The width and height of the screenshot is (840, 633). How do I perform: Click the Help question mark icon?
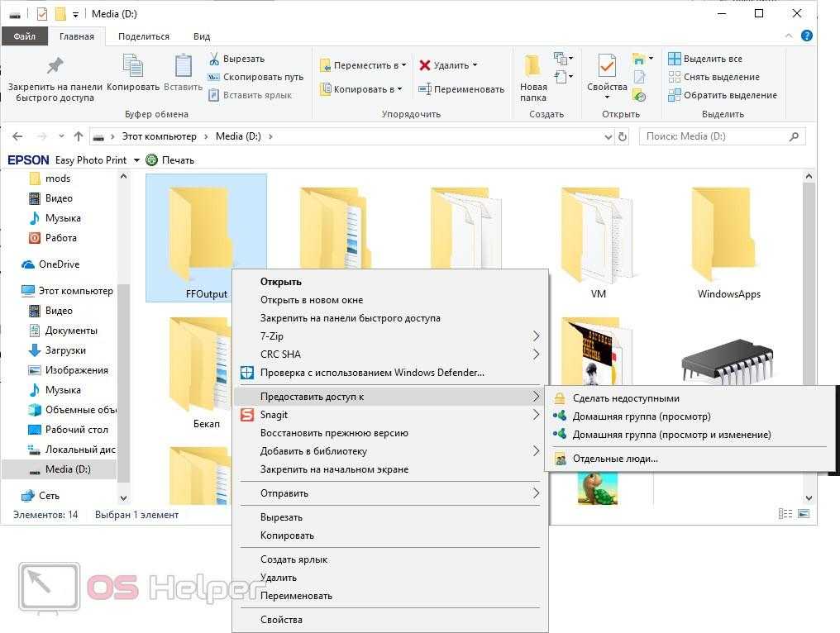(x=807, y=36)
